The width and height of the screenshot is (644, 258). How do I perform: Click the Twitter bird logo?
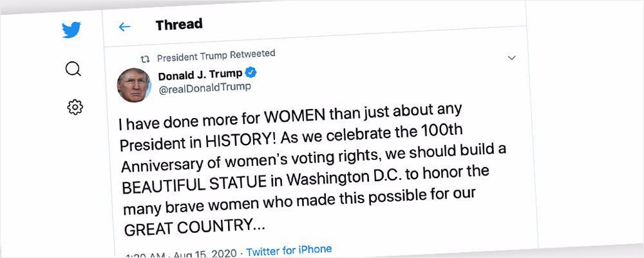tap(71, 30)
